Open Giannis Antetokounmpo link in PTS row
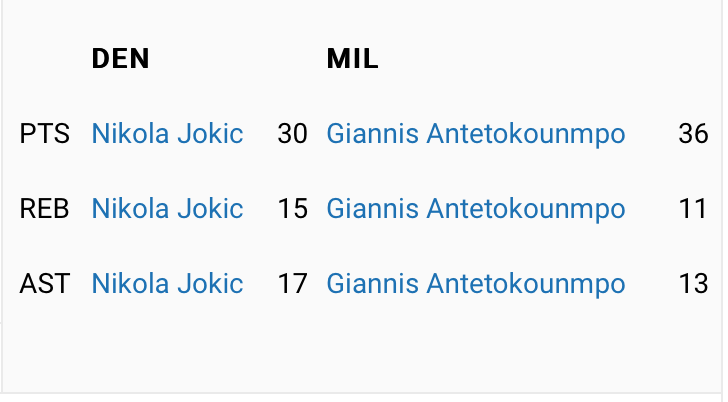 [x=476, y=134]
